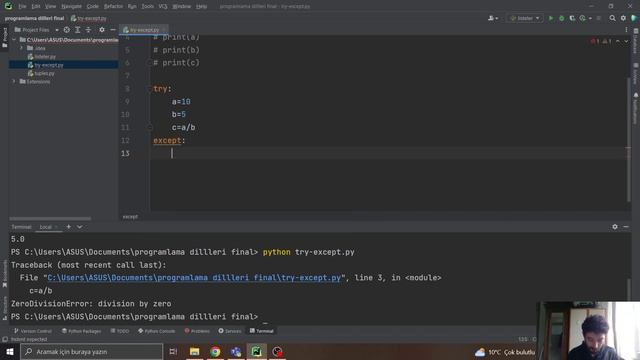Open the Tools menu
Image resolution: width=640 pixels, height=360 pixels.
coord(148,6)
